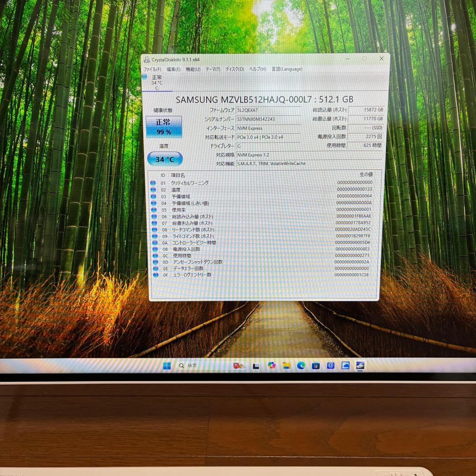476x476 pixels.
Task: Click the status icon beside アンセーフシャットダウン回数
Action: click(155, 262)
